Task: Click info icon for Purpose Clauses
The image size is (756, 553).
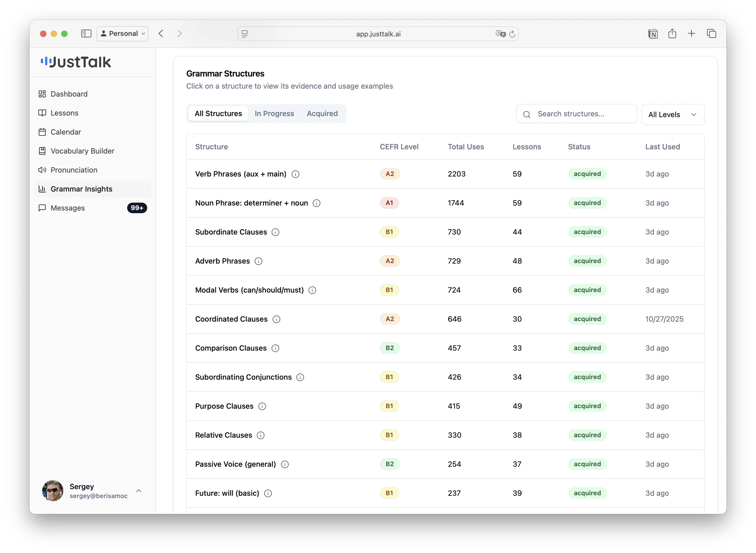Action: [262, 406]
